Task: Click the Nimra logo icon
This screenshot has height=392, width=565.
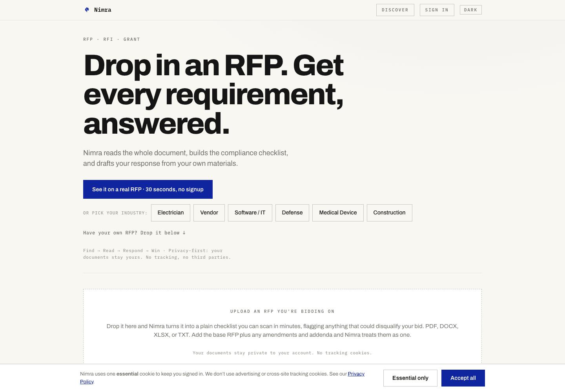Action: (x=87, y=10)
